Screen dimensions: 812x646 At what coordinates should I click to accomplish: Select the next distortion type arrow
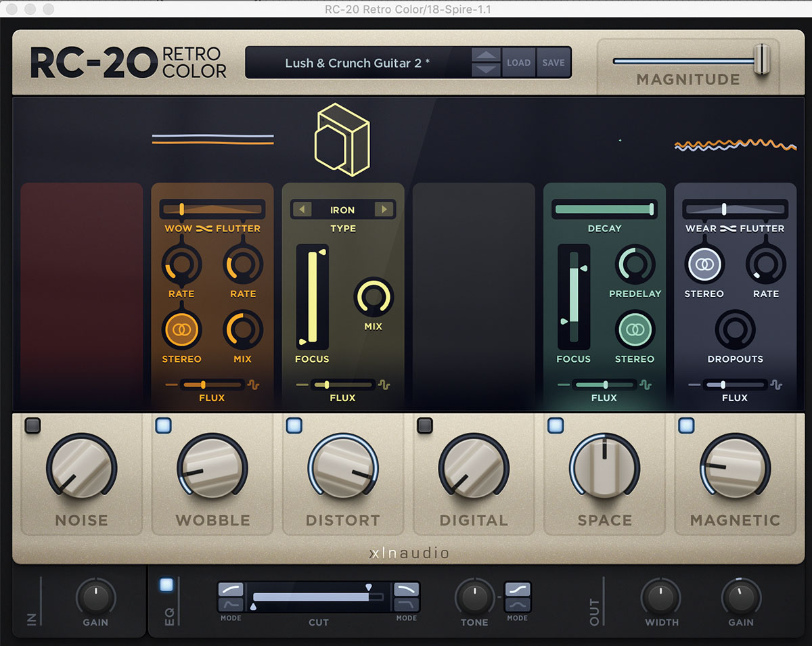[x=384, y=210]
